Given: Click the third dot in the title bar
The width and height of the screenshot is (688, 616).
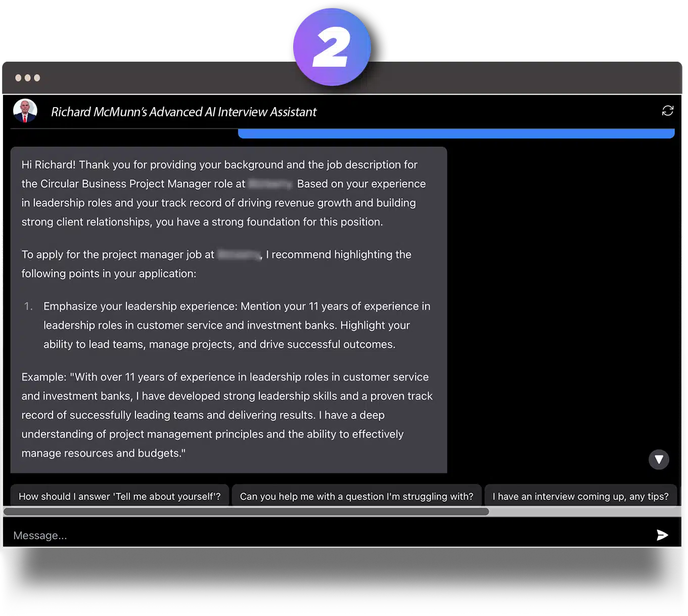Looking at the screenshot, I should [37, 78].
